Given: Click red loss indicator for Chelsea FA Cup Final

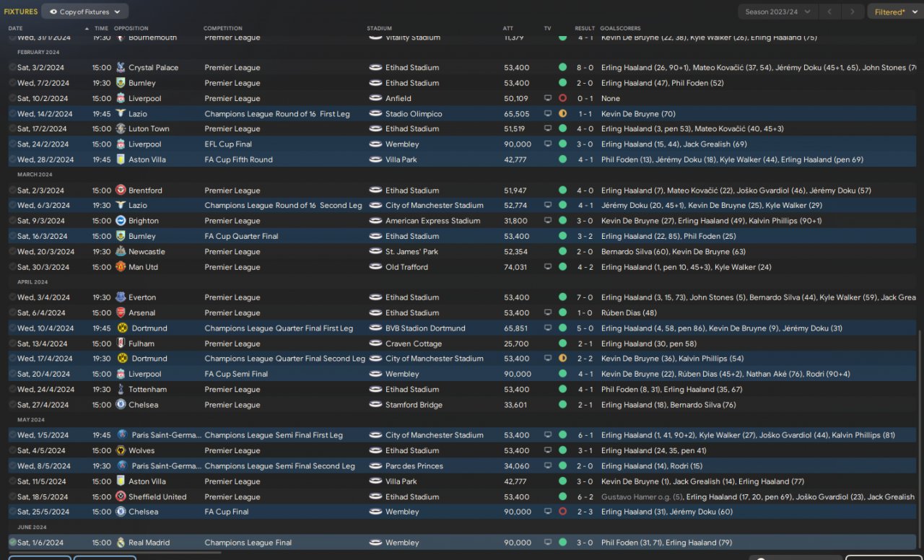Looking at the screenshot, I should (562, 512).
